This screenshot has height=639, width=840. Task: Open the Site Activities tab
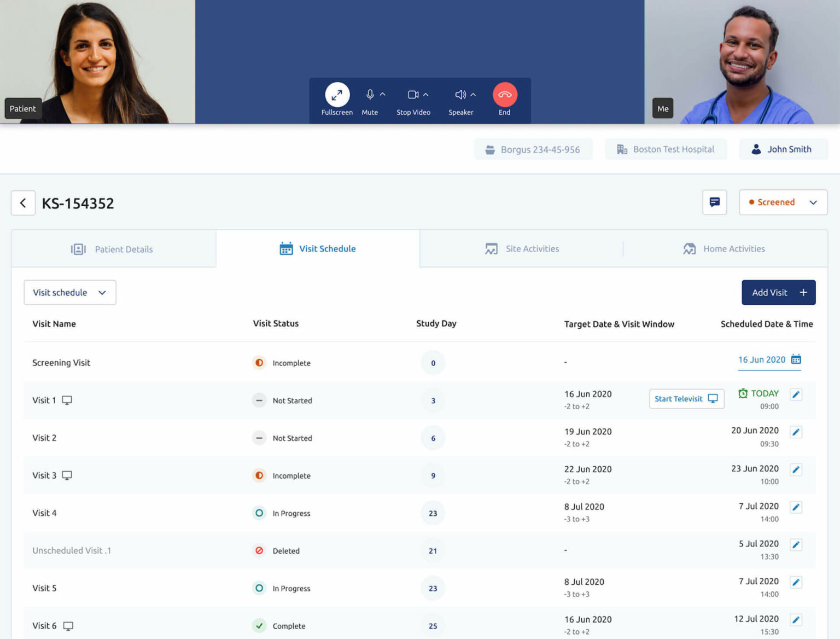[522, 249]
